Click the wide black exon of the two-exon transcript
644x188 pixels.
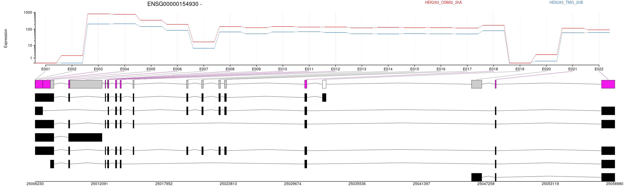coord(85,137)
